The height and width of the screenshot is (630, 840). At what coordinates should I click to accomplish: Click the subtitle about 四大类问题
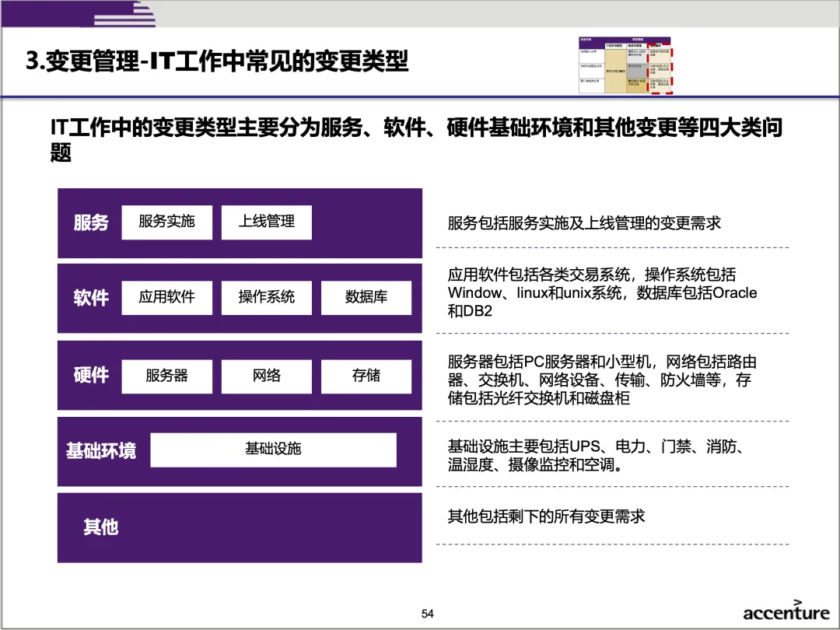click(416, 139)
